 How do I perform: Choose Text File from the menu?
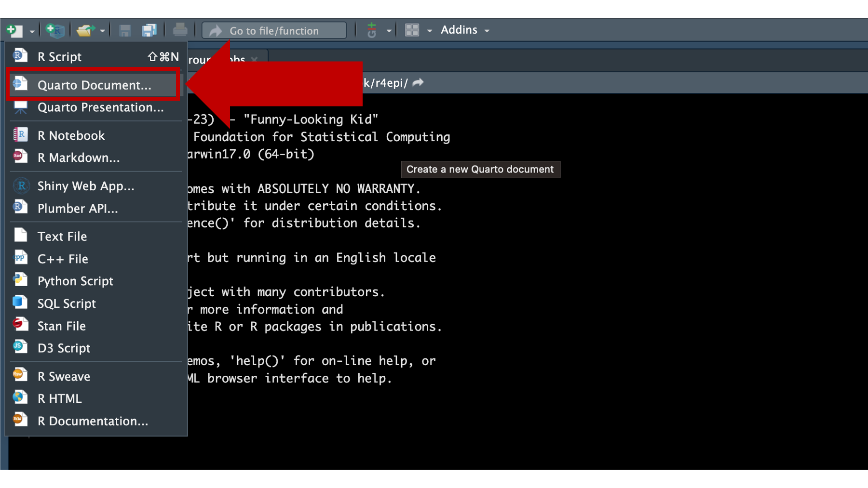[x=96, y=237]
